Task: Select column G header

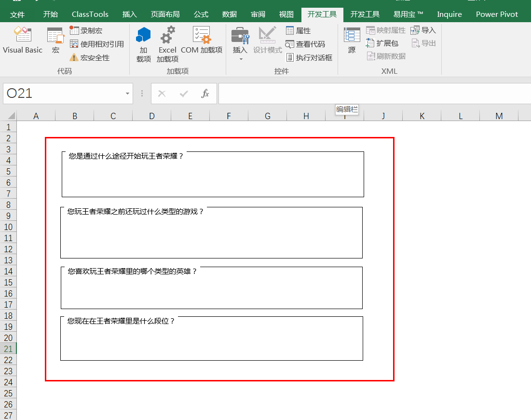Action: [268, 116]
